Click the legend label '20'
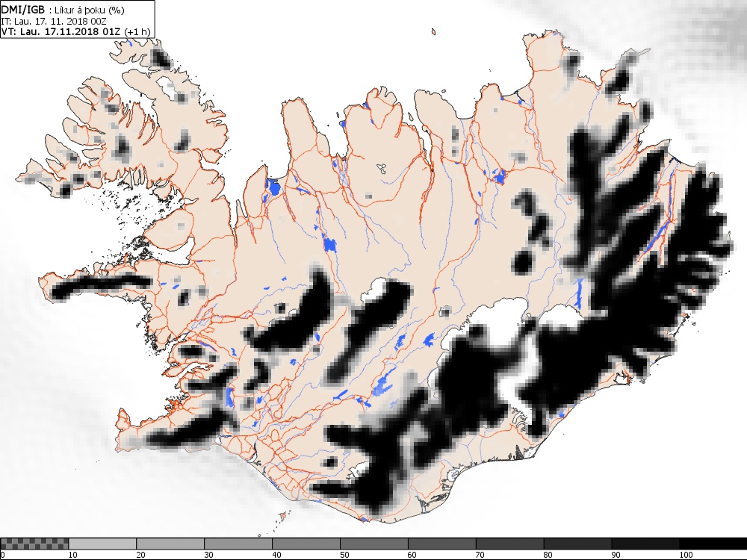The image size is (747, 560). (x=140, y=555)
